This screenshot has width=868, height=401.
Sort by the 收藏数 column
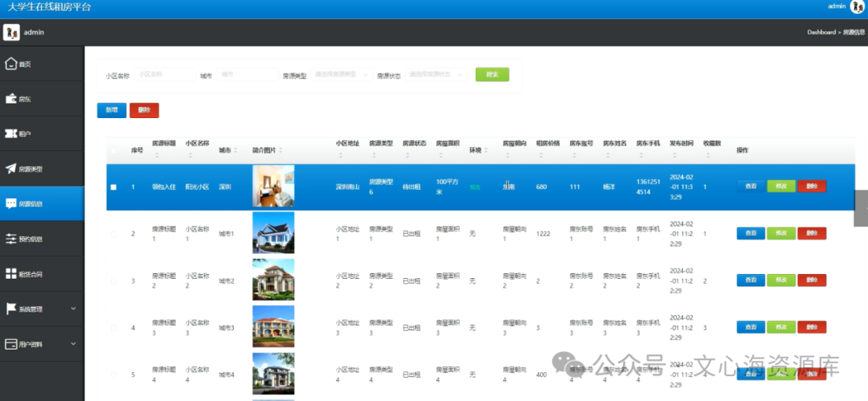[x=707, y=156]
